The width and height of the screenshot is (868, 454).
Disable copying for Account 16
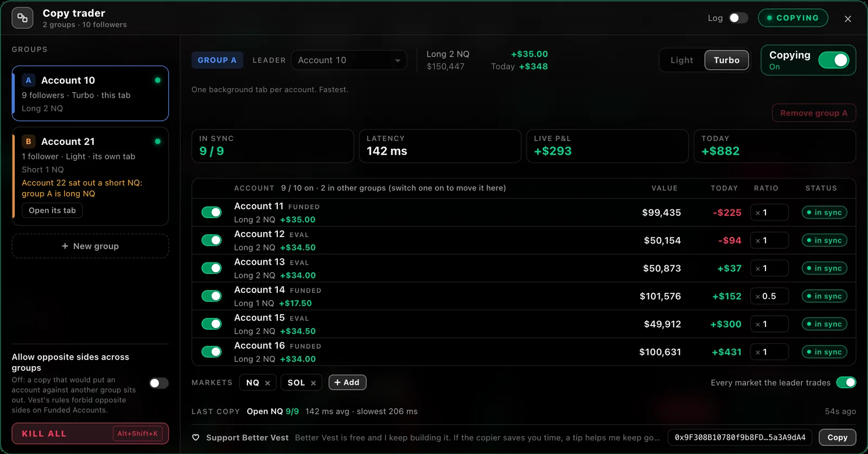[x=212, y=352]
